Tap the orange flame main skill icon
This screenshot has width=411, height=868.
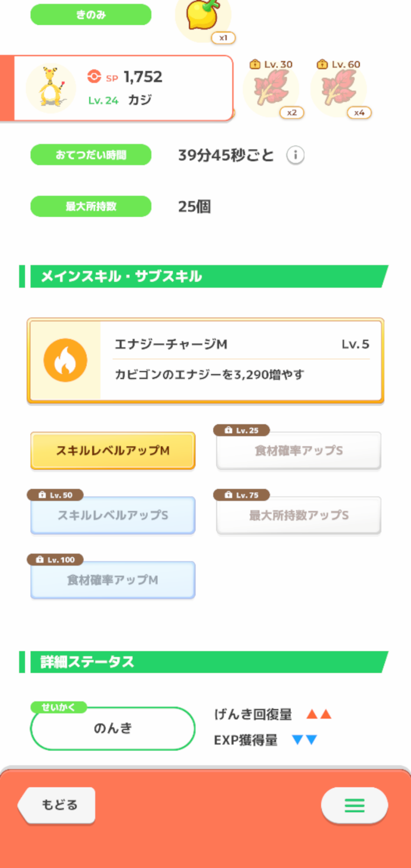pyautogui.click(x=66, y=360)
